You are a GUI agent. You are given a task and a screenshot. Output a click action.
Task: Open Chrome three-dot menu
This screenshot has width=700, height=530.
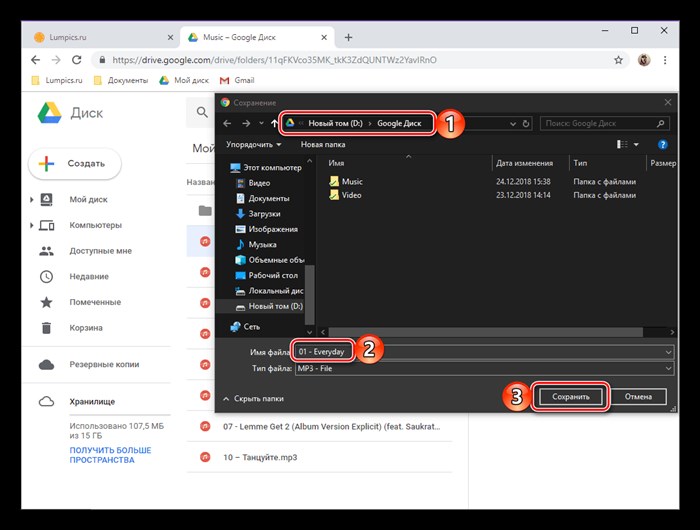click(665, 60)
